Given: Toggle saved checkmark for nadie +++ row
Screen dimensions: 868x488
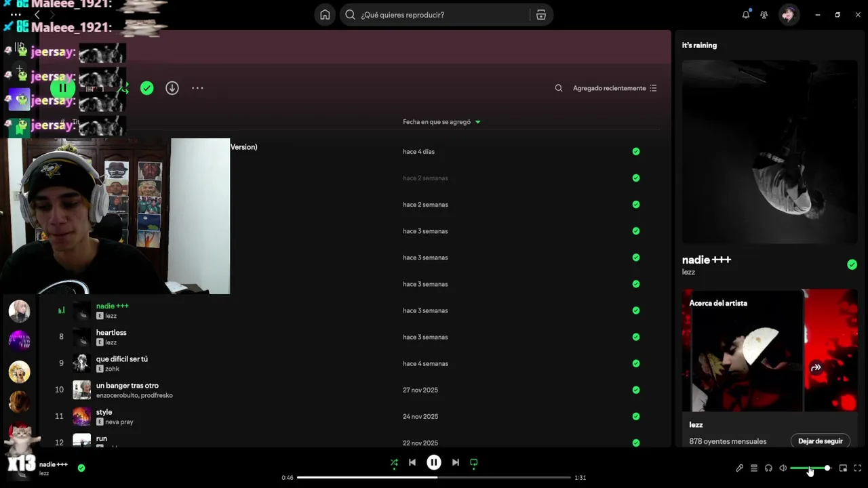Looking at the screenshot, I should point(636,310).
